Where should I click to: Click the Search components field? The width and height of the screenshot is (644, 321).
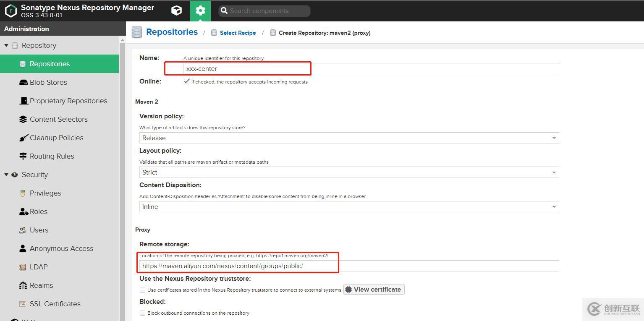[x=264, y=11]
